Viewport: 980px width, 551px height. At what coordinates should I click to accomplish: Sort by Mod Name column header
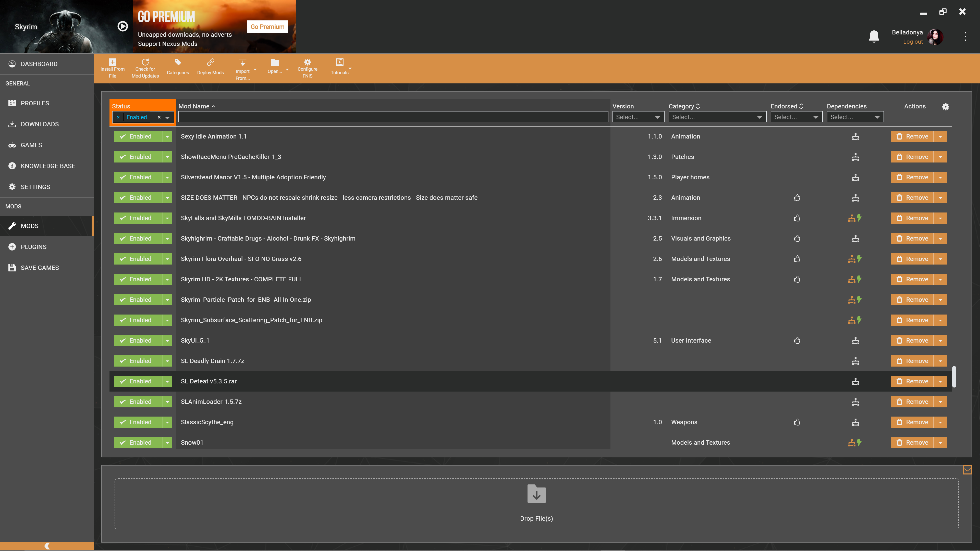click(x=196, y=106)
